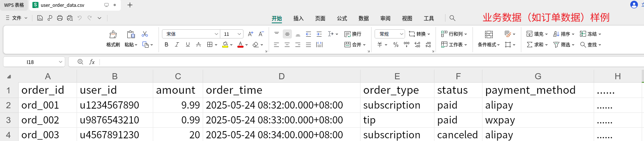This screenshot has height=141, width=644.
Task: Click the 填充 Fill button
Action: click(x=537, y=34)
